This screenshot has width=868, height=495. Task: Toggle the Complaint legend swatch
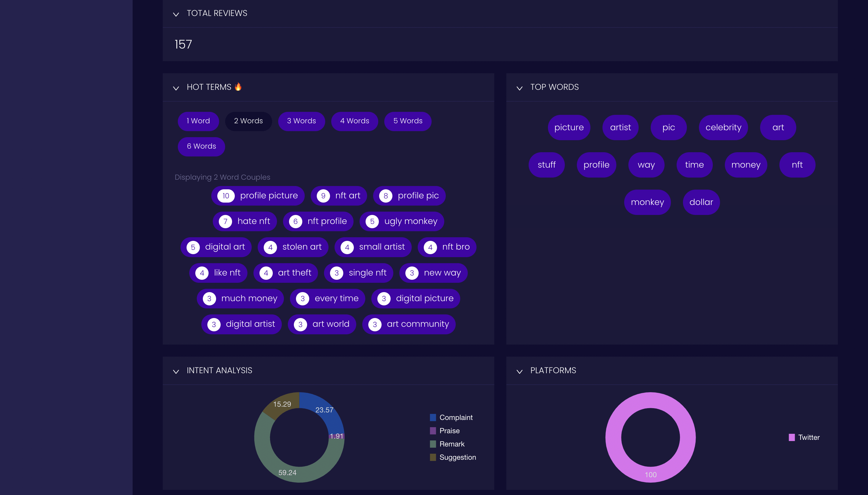432,418
